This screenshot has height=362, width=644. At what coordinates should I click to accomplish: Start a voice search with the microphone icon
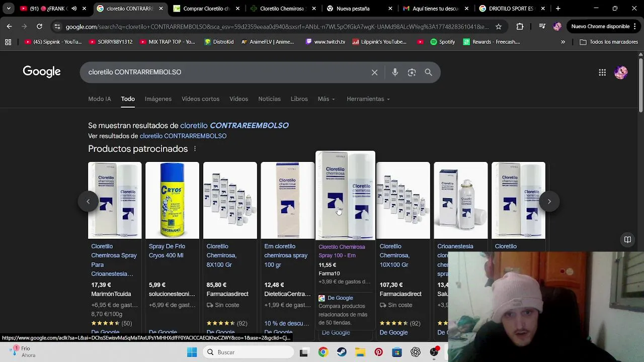[x=395, y=72]
